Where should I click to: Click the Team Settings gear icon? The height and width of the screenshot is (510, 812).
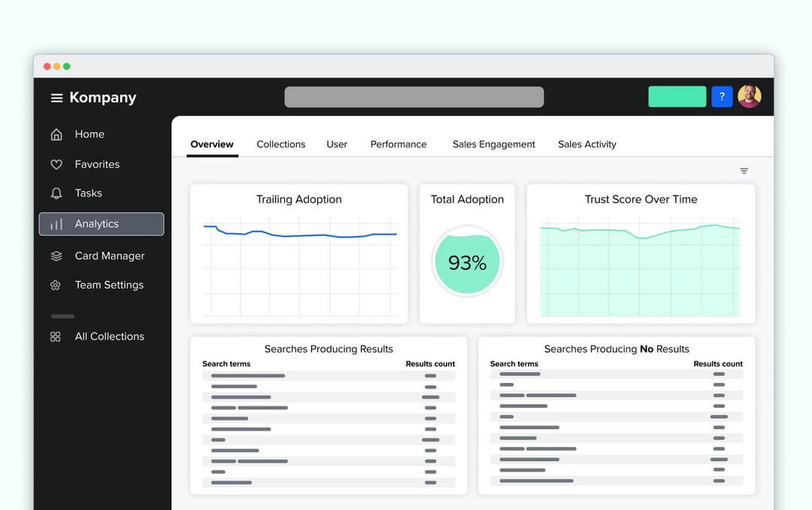[x=56, y=285]
